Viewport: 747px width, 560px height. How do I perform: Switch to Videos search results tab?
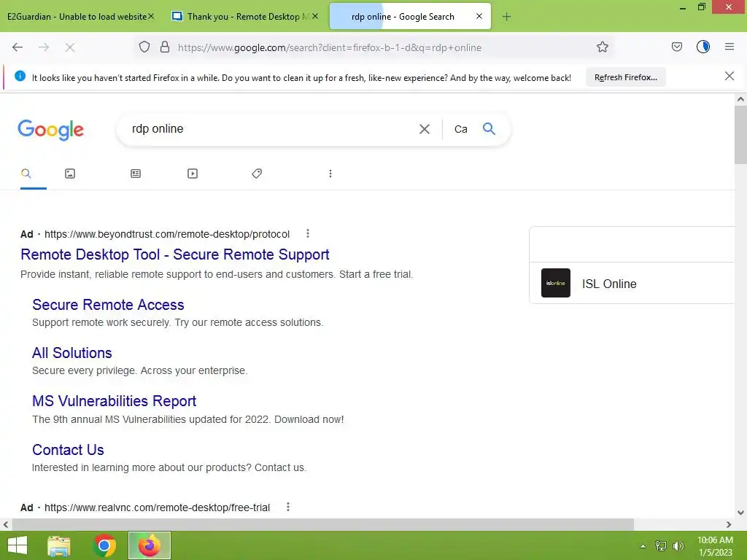[193, 174]
